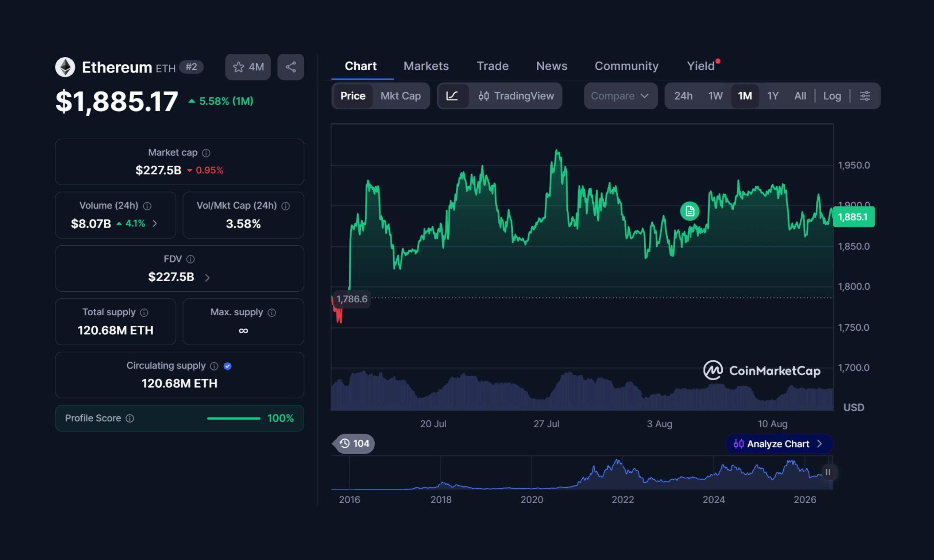Viewport: 934px width, 560px height.
Task: Click the candlestick icon beside TradingView
Action: 484,96
